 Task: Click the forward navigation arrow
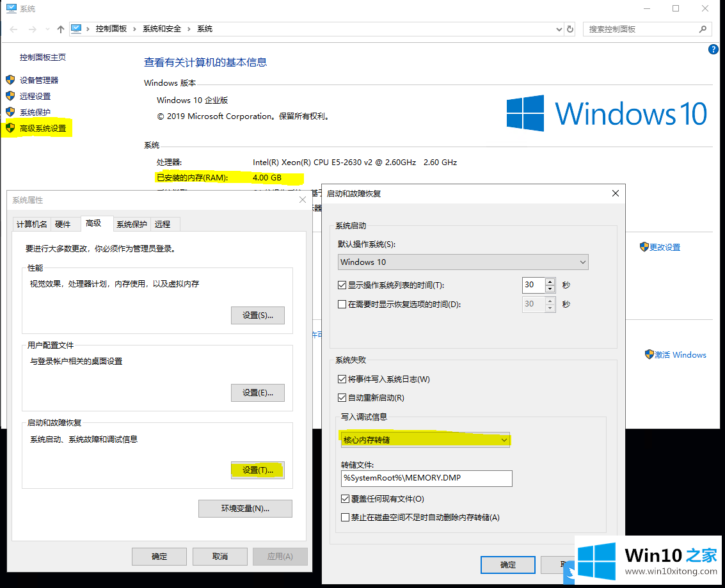pos(33,29)
